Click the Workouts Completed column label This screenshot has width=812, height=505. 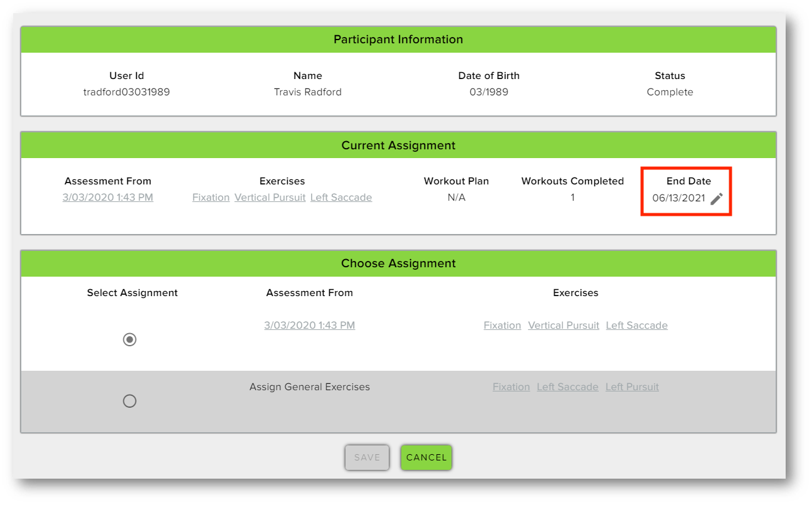(x=572, y=181)
